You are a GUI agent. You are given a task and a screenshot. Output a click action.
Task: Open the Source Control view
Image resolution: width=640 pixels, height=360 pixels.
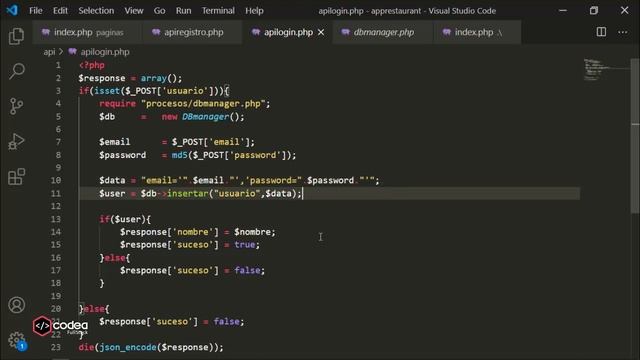pos(16,106)
